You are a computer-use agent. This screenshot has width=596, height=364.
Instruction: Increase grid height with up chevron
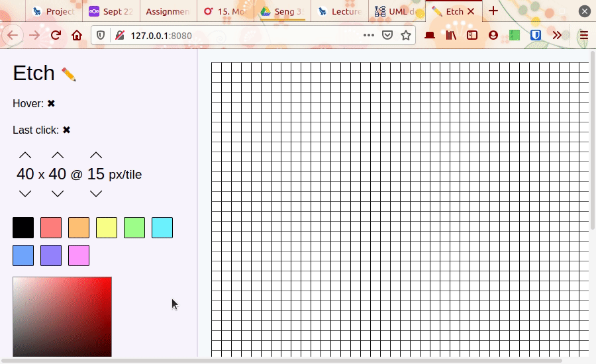58,155
